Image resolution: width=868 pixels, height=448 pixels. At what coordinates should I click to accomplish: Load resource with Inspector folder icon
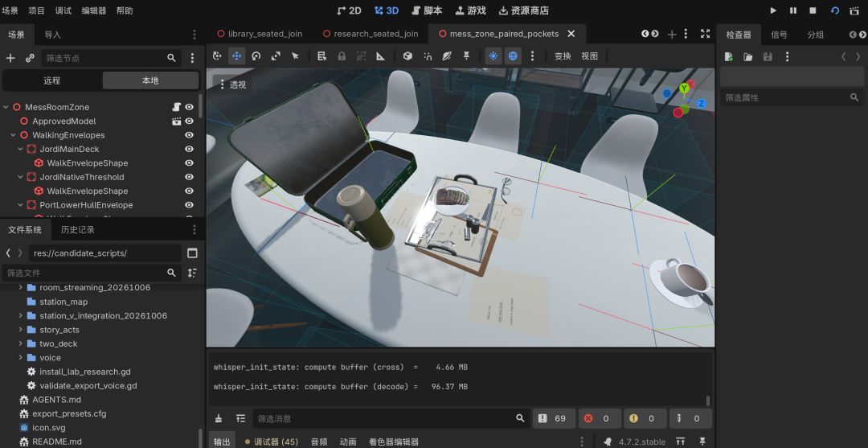coord(748,56)
